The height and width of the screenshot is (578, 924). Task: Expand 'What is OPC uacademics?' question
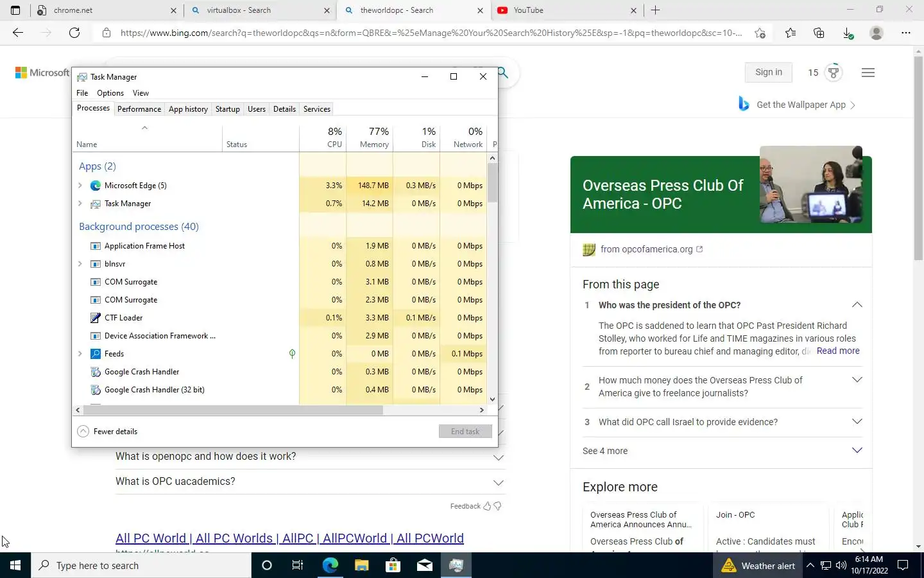click(x=498, y=482)
